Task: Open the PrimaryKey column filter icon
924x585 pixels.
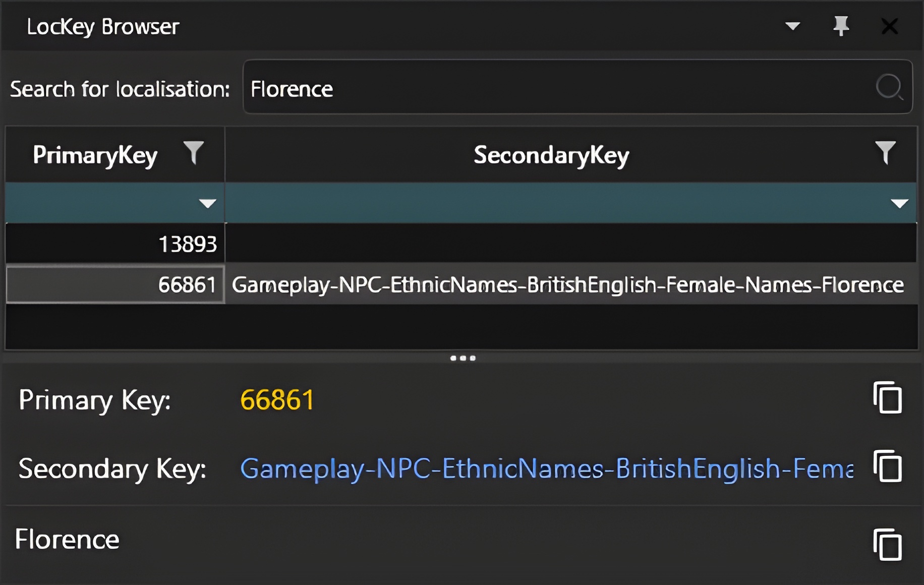Action: click(x=194, y=153)
